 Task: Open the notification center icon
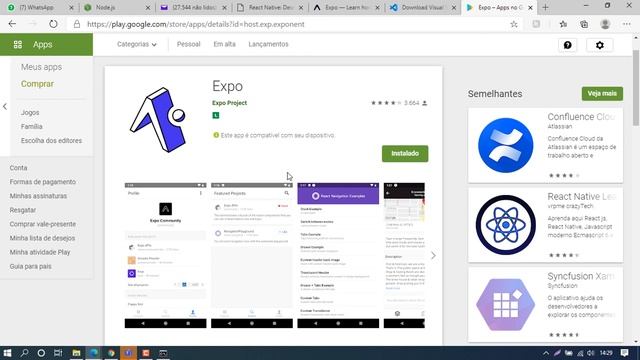[624, 353]
